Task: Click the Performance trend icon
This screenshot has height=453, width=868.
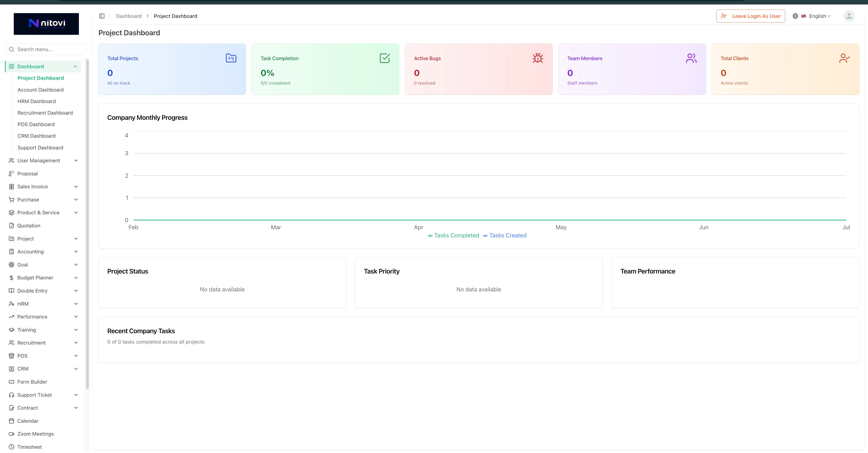Action: pyautogui.click(x=12, y=317)
